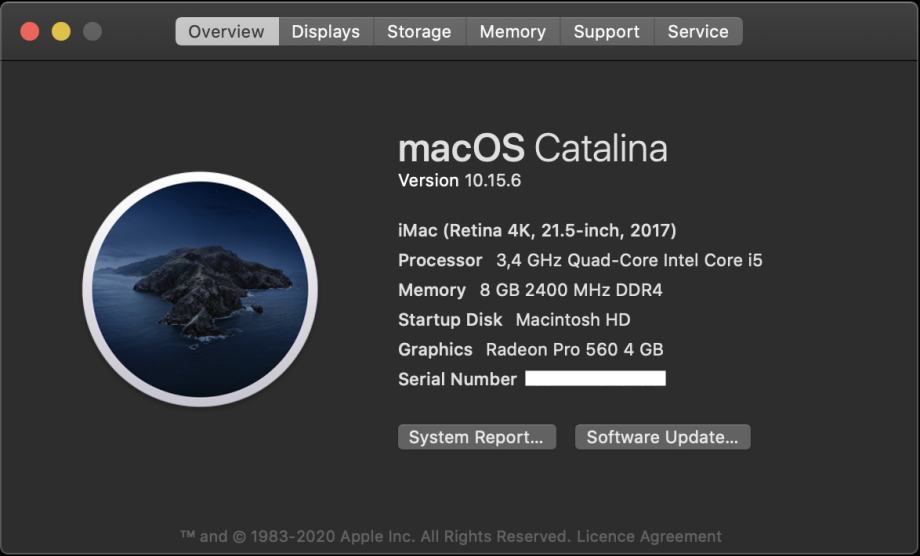Open the Storage tab
This screenshot has width=920, height=556.
(419, 31)
